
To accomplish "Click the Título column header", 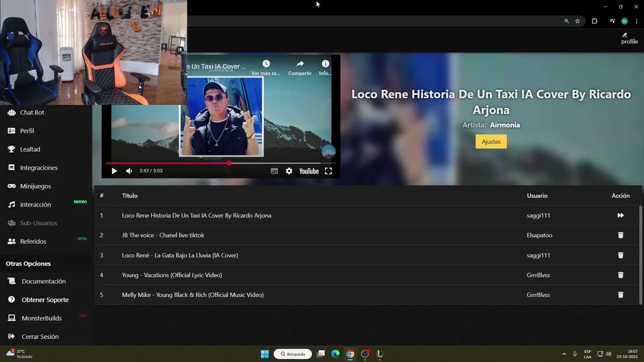I will pyautogui.click(x=130, y=196).
